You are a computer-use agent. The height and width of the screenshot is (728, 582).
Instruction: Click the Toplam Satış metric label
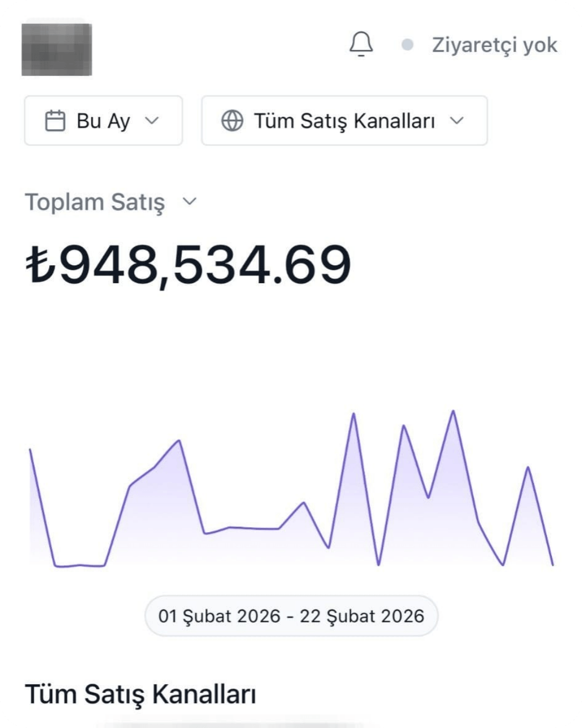click(95, 202)
